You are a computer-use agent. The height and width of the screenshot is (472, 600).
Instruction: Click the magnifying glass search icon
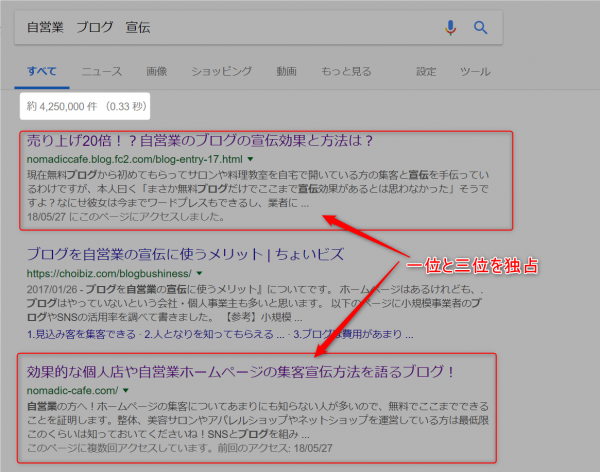point(480,28)
